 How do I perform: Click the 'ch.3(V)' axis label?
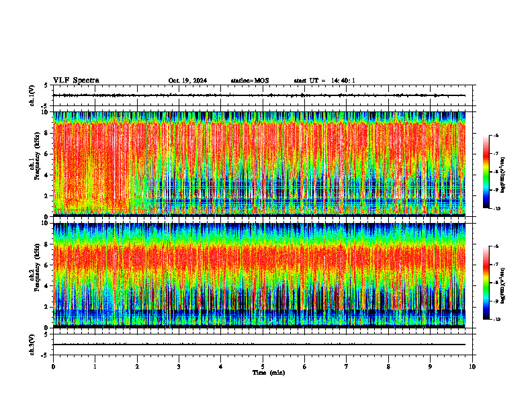32,345
